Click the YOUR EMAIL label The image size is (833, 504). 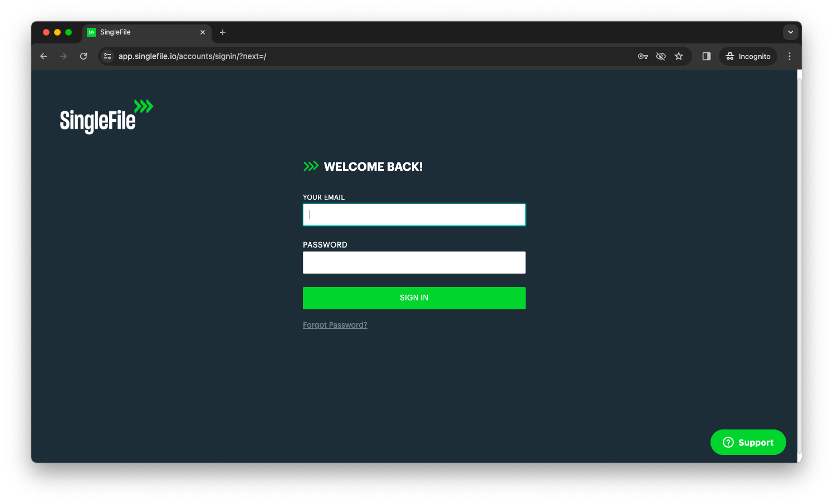324,197
